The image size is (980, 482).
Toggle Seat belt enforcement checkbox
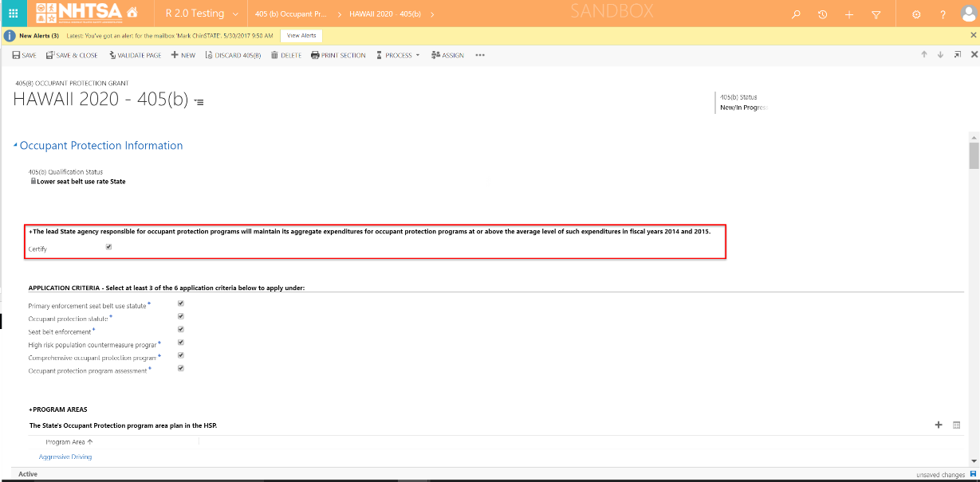[181, 329]
